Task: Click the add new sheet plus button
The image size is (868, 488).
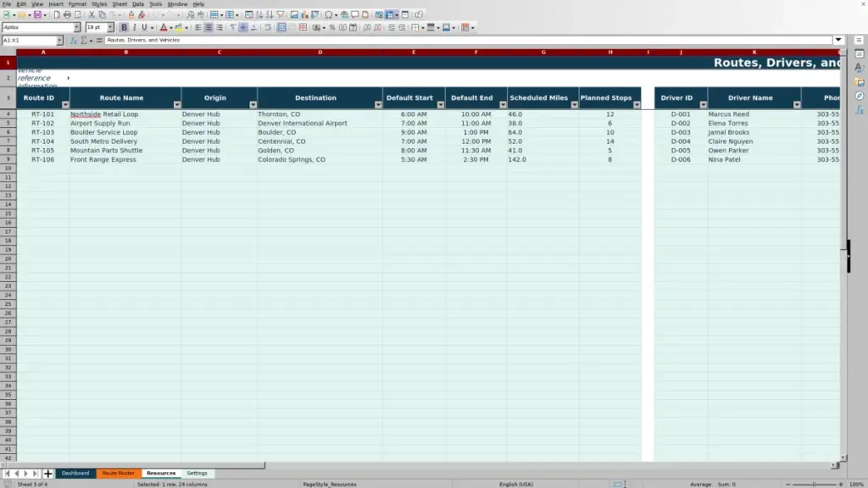Action: click(x=47, y=474)
